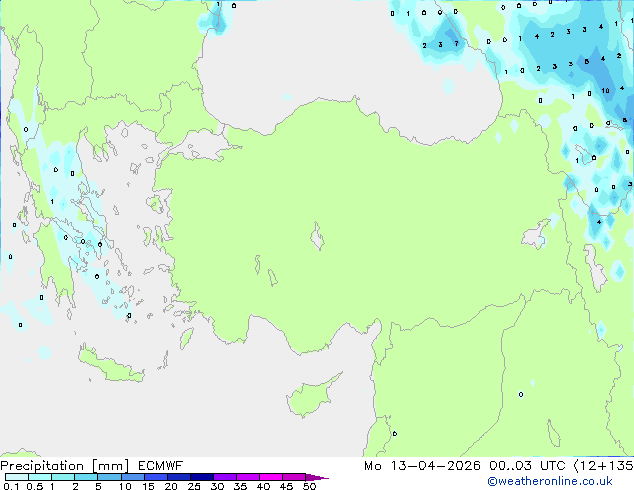Click the 0.5–1 mm legend color swatch
Screen dimensions: 634x490
click(x=40, y=477)
